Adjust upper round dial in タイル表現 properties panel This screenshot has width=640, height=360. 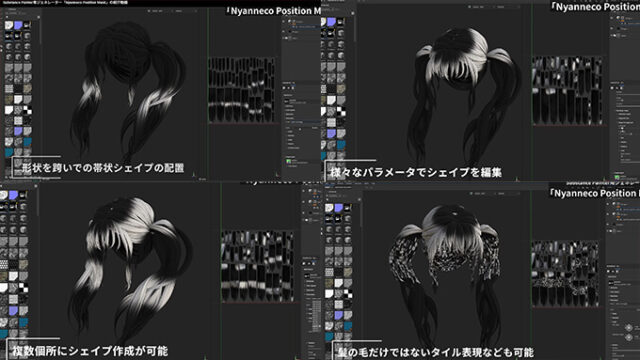tap(629, 327)
